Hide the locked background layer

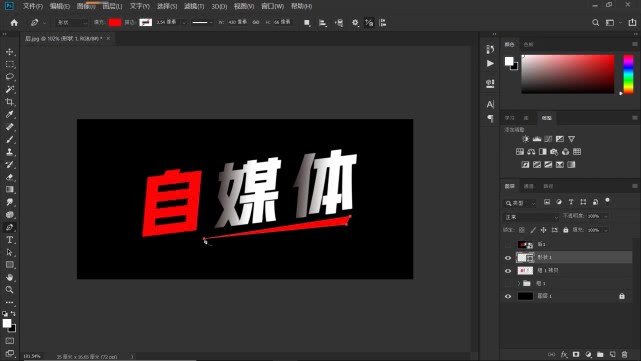[x=508, y=296]
